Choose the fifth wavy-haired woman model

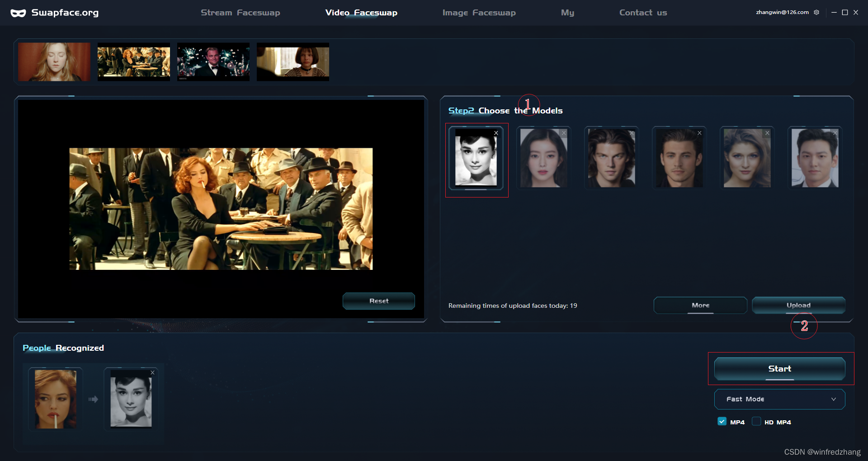[x=747, y=158]
